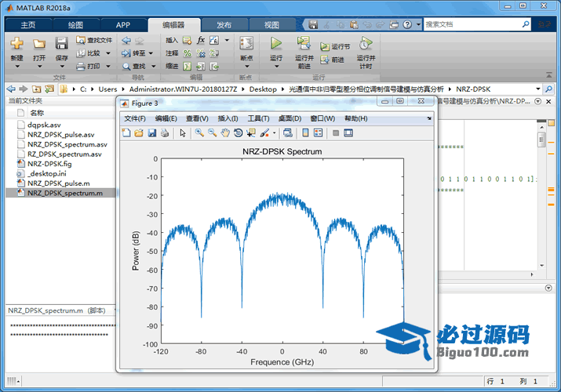Image resolution: width=561 pixels, height=392 pixels.
Task: Collapse the toolstrip ribbon arrow
Action: pos(548,74)
